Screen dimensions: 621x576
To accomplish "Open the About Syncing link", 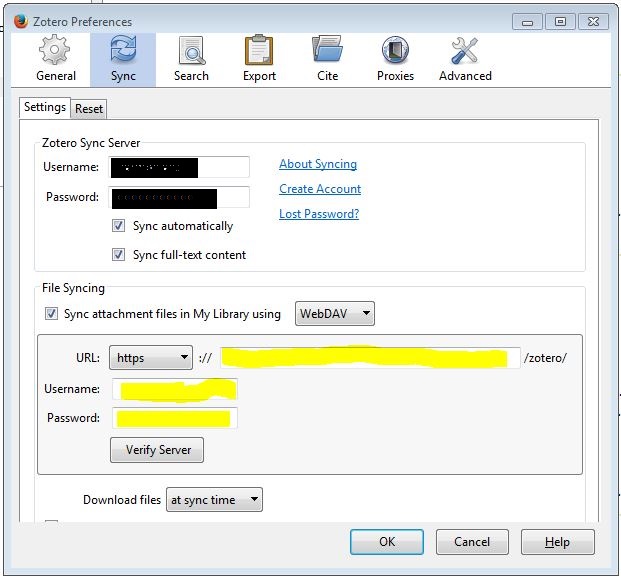I will pyautogui.click(x=318, y=164).
